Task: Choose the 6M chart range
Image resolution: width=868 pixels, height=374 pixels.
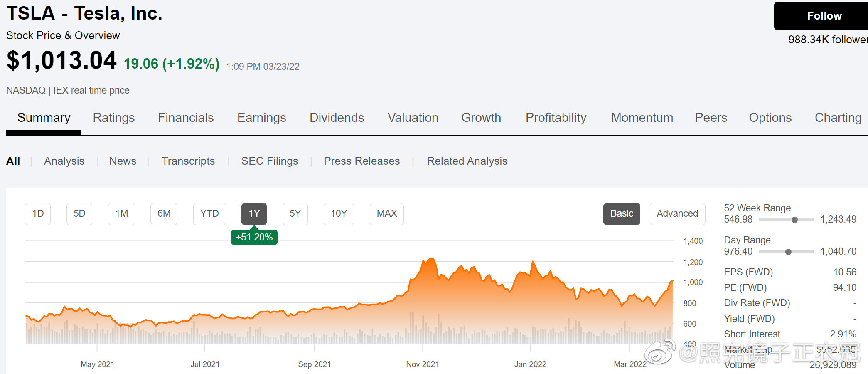Action: point(164,214)
